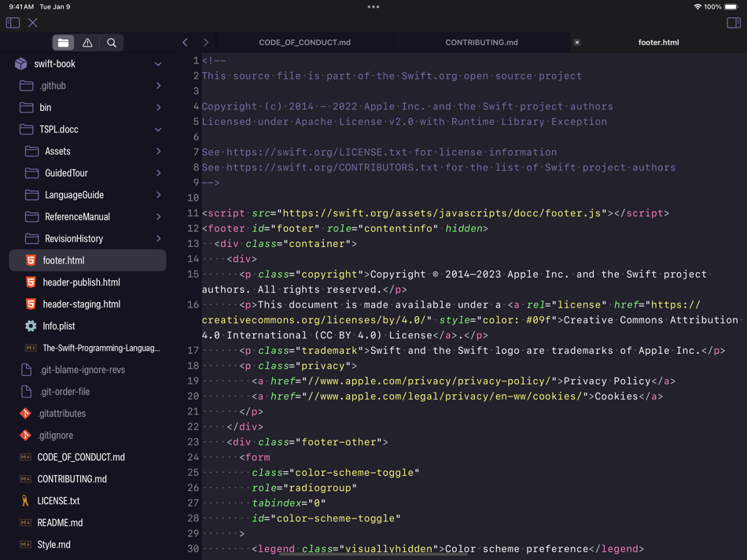This screenshot has width=747, height=560.
Task: Close the CONTRIBUTING.md tab
Action: (578, 42)
